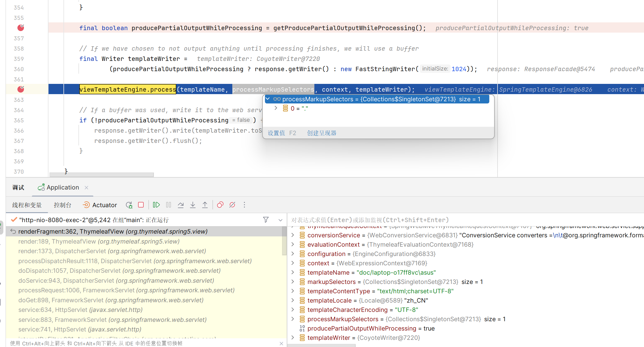Expand the context variable
Screen dimensions: 644x347
point(293,263)
